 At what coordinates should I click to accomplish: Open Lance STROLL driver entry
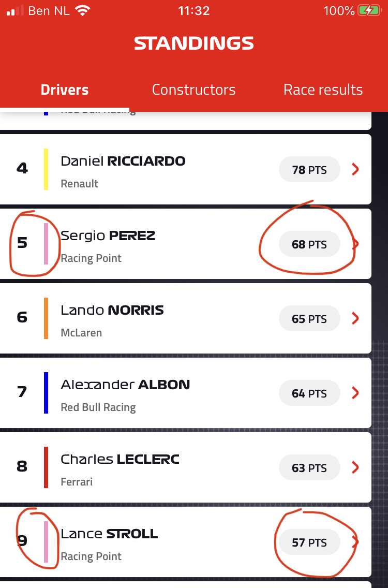coord(186,542)
